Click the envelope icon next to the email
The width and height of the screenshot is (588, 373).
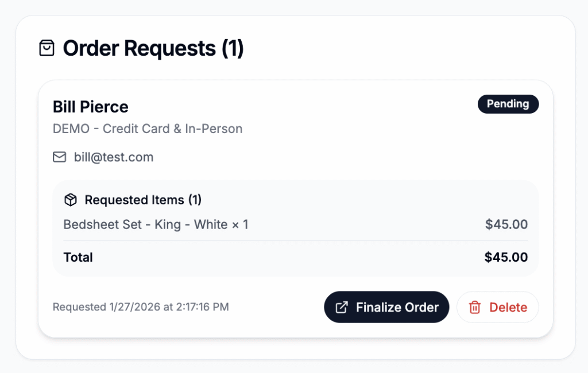pos(60,157)
